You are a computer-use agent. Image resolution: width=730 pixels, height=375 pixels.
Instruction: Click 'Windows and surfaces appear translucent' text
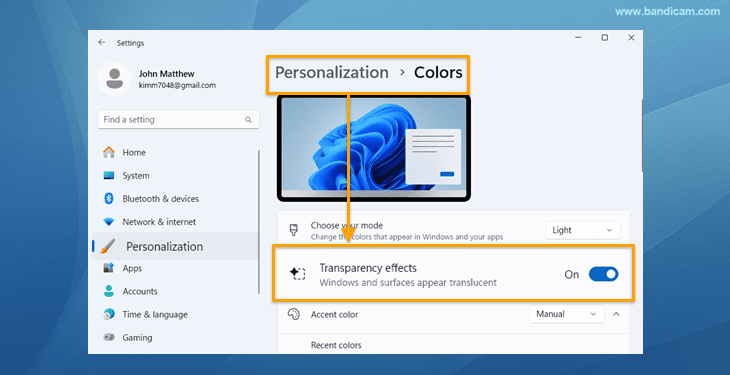408,283
